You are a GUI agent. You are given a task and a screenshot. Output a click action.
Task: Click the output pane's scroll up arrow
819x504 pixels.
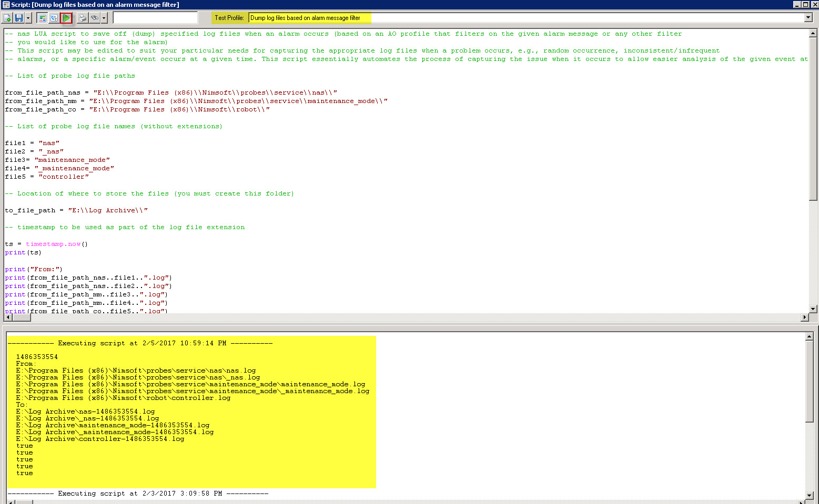pos(810,336)
